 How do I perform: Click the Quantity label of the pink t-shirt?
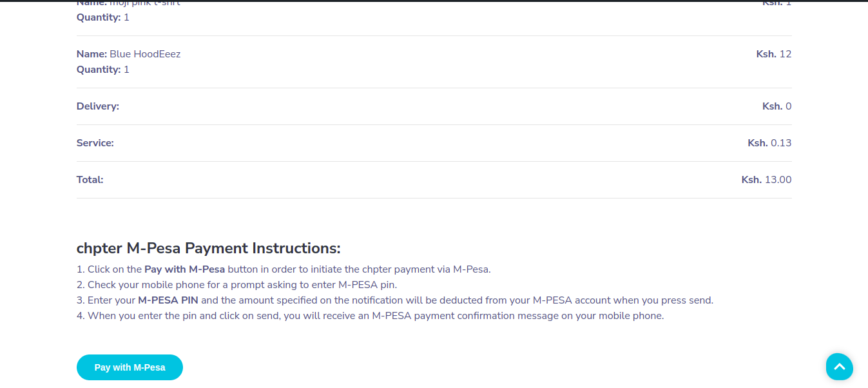pyautogui.click(x=99, y=17)
